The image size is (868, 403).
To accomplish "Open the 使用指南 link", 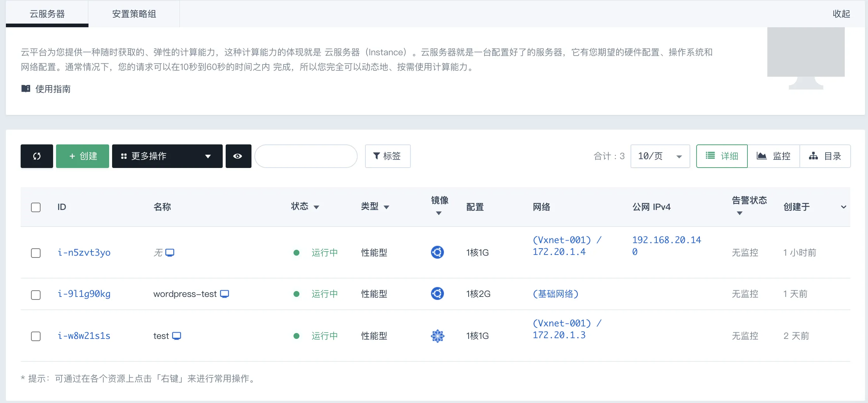I will 53,89.
